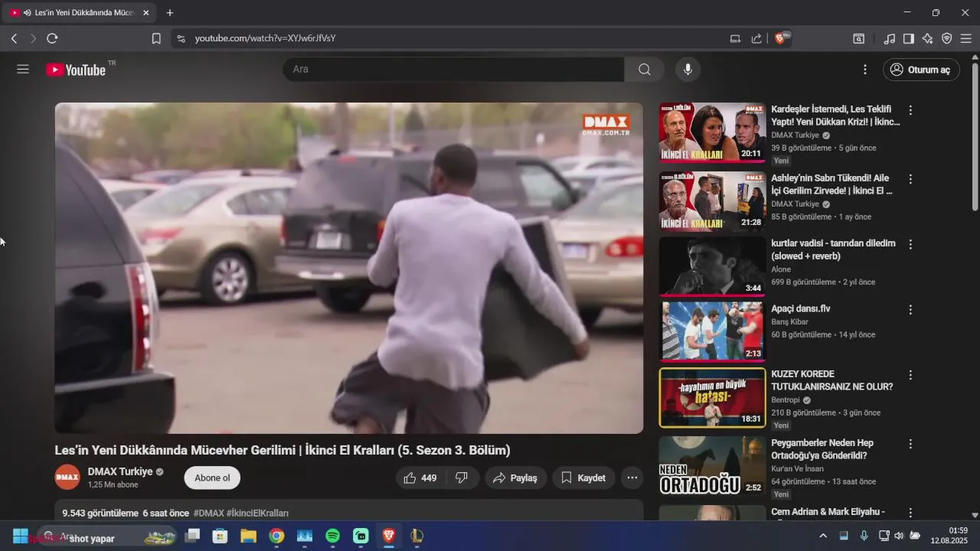Open DMAX Turkiye channel name link

(120, 471)
